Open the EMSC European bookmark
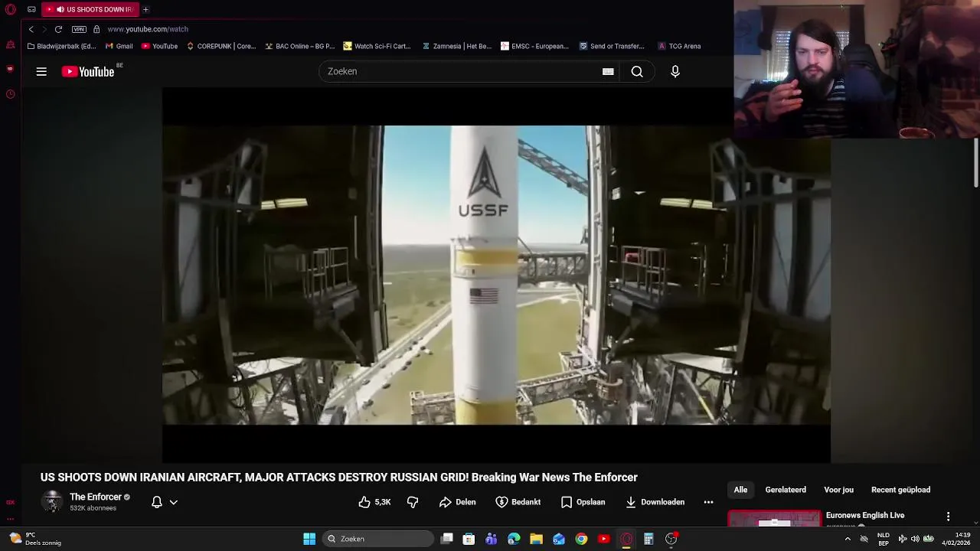This screenshot has height=551, width=980. click(x=535, y=46)
